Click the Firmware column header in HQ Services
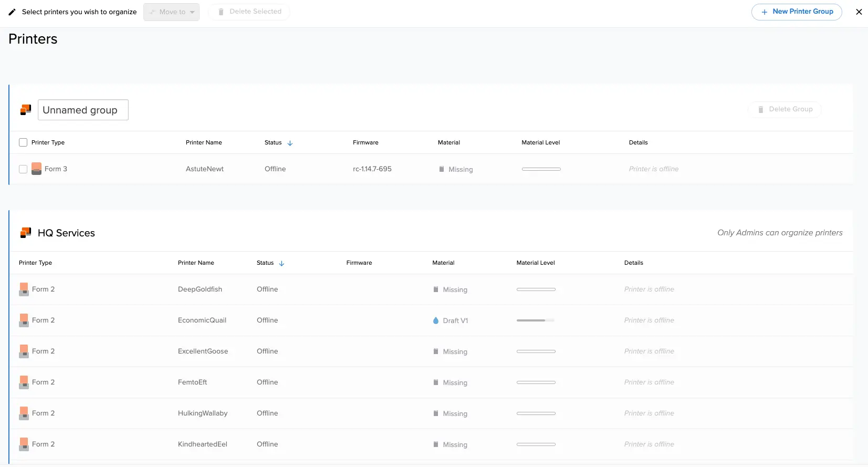868x467 pixels. point(359,263)
